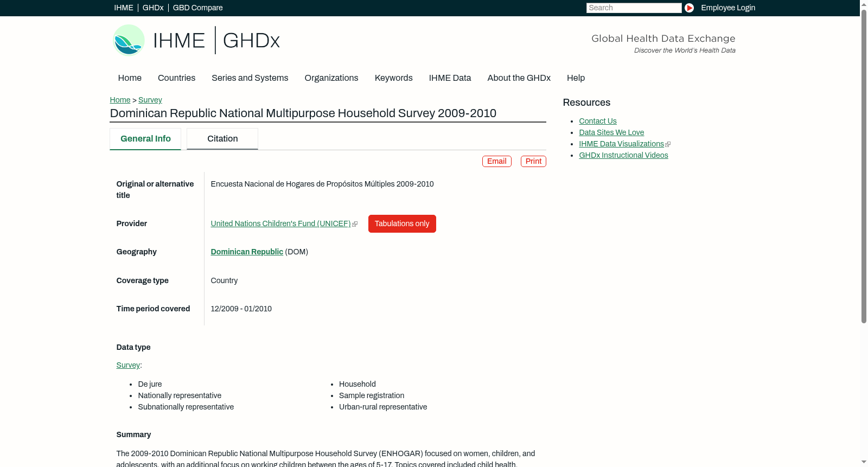Click the page vertical scrollbar thumb
Viewport: 868px width, 467px height.
(864, 166)
